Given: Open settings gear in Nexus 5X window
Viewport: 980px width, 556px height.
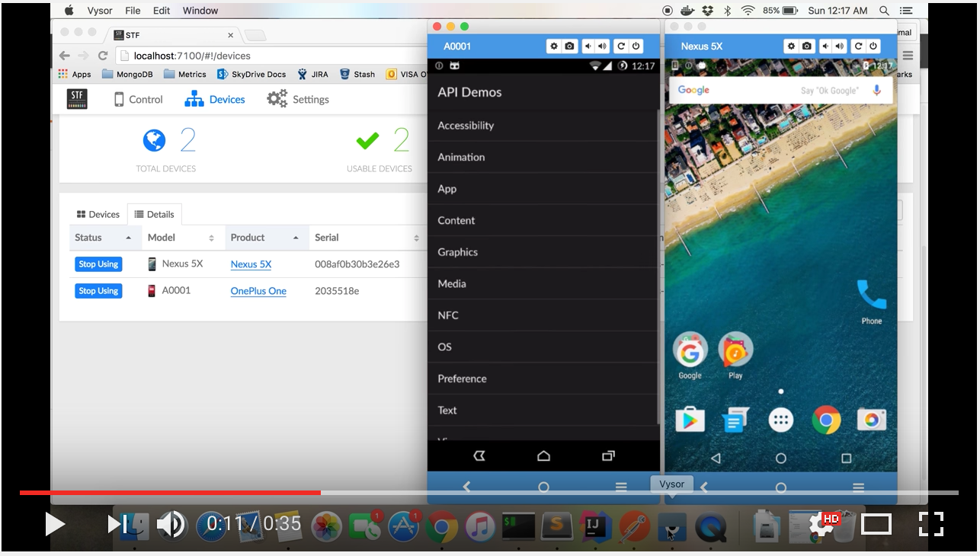Looking at the screenshot, I should click(792, 46).
